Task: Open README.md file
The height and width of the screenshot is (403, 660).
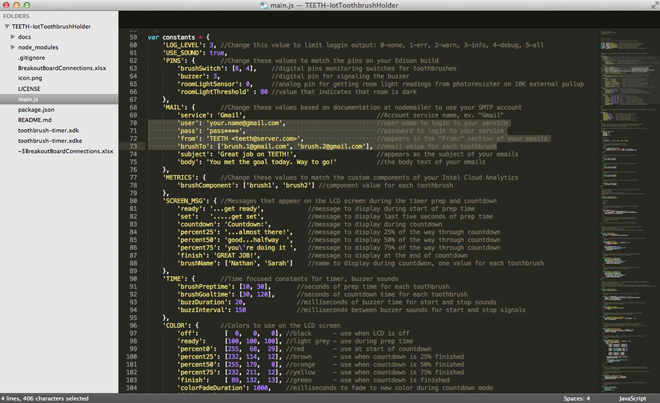Action: click(35, 120)
